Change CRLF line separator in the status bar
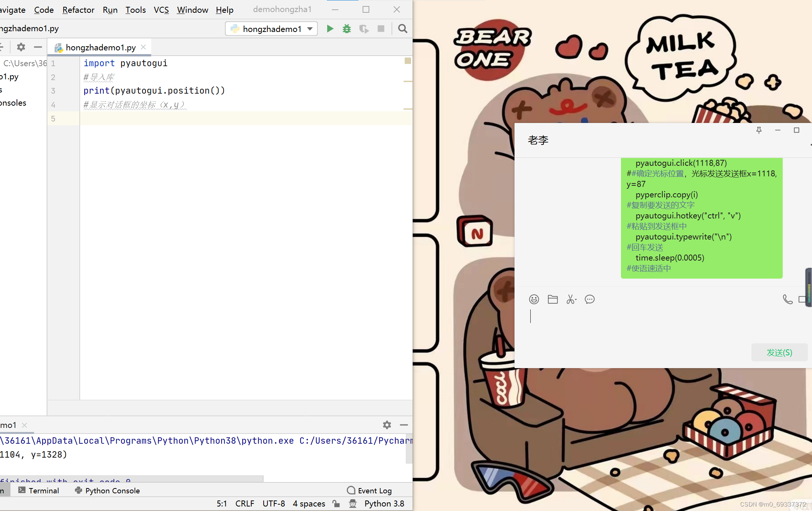 (x=245, y=503)
